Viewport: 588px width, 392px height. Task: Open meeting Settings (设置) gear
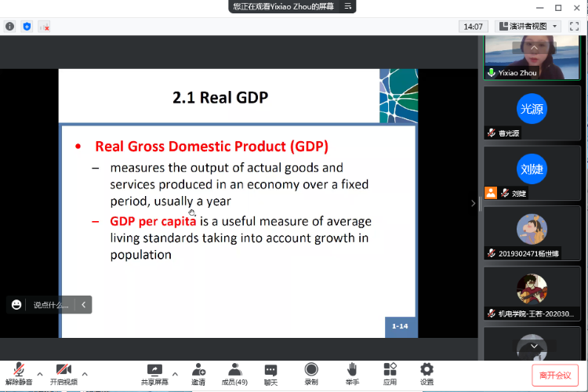pos(426,370)
